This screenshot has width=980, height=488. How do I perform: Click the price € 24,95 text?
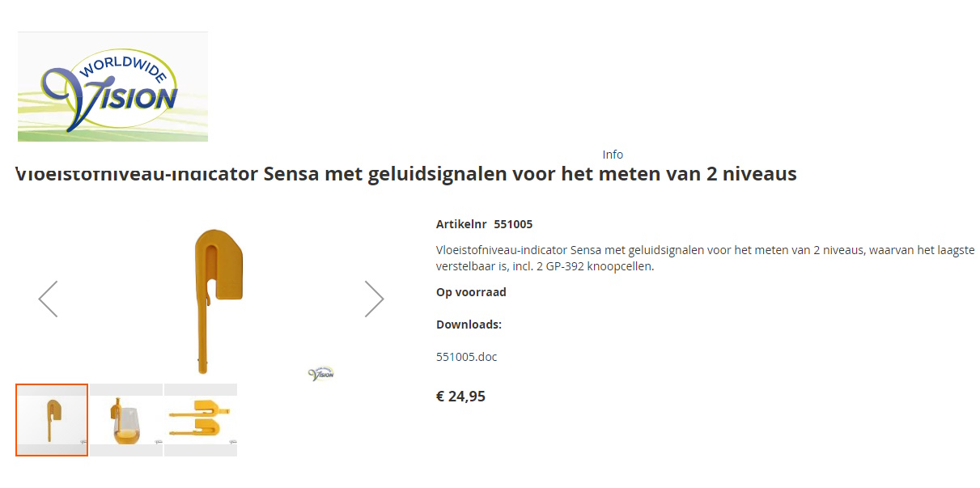[461, 397]
